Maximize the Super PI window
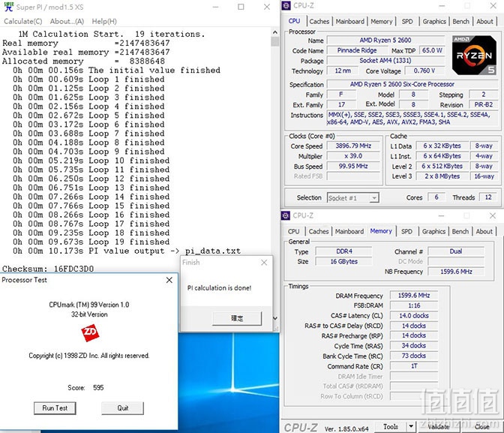The width and height of the screenshot is (504, 433). [x=241, y=7]
